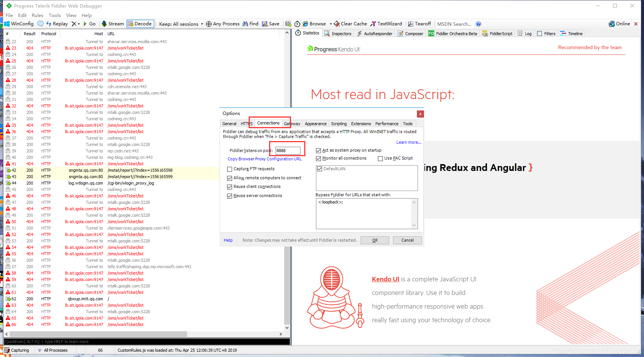Enable the Use PAC Script checkbox

tap(381, 158)
